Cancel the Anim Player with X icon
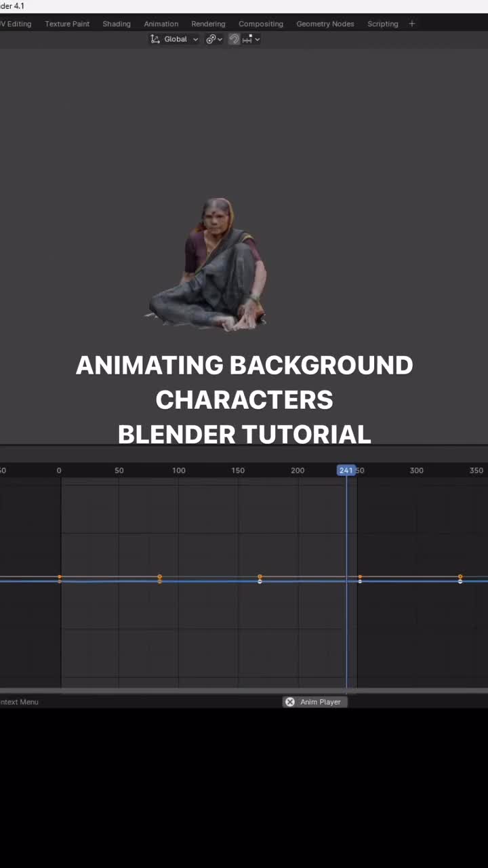This screenshot has height=868, width=488. [290, 702]
